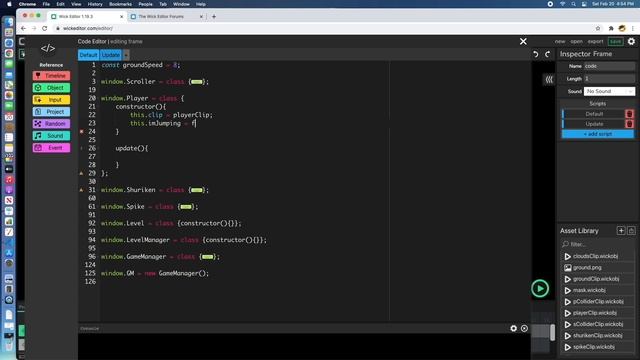Click the green save button

pos(615,42)
